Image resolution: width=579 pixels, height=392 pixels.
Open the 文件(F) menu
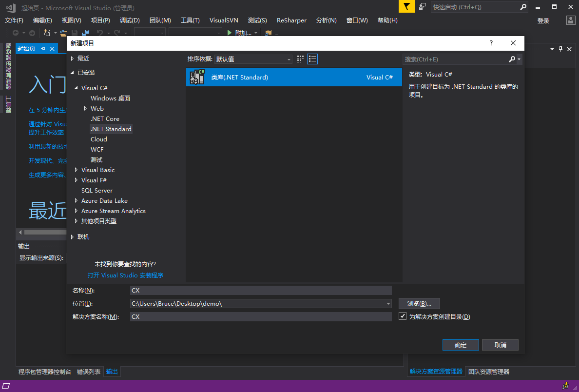[x=14, y=20]
